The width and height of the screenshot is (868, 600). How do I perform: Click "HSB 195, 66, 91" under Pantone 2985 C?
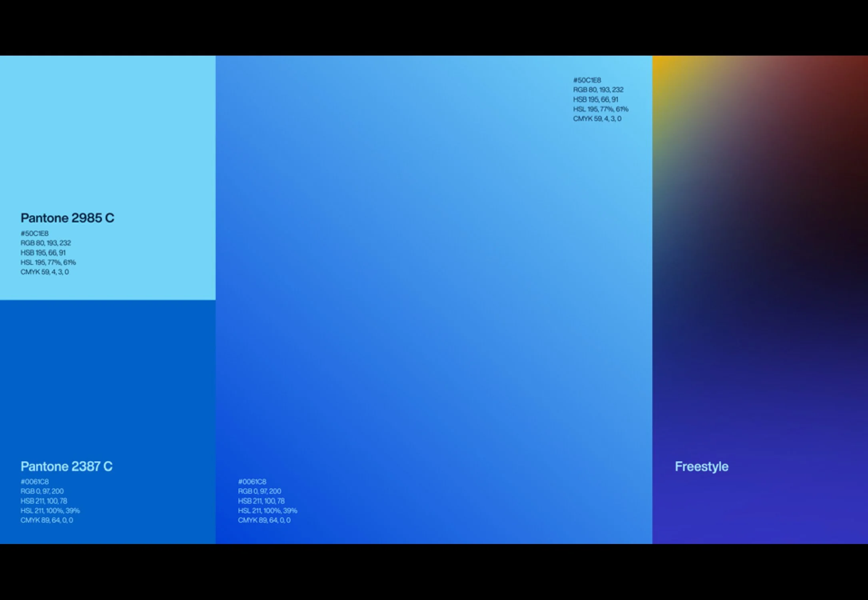click(43, 252)
